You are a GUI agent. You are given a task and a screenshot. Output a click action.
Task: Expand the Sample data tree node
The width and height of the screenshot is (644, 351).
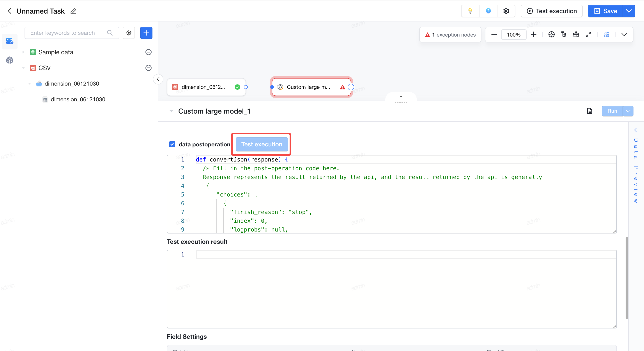click(23, 52)
